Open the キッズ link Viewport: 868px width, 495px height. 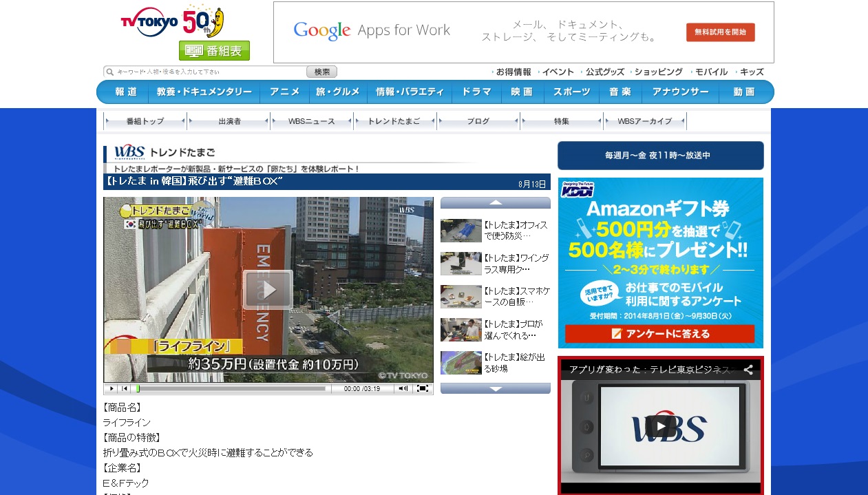[x=751, y=72]
